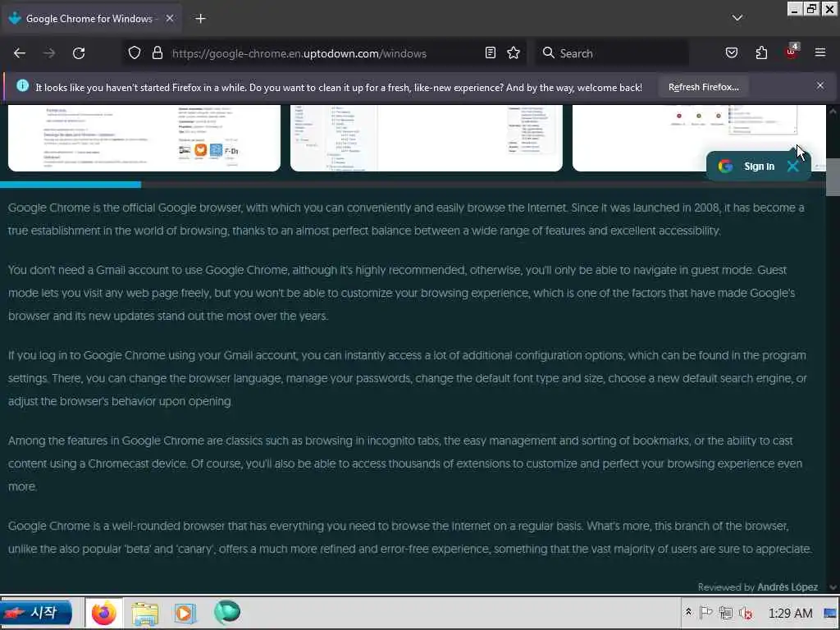Show hidden system tray icons
Viewport: 840px width, 630px height.
coord(688,612)
